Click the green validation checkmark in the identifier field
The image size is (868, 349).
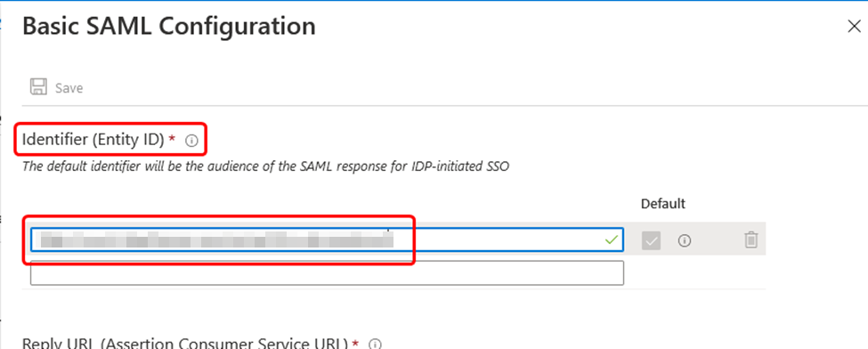pos(611,239)
